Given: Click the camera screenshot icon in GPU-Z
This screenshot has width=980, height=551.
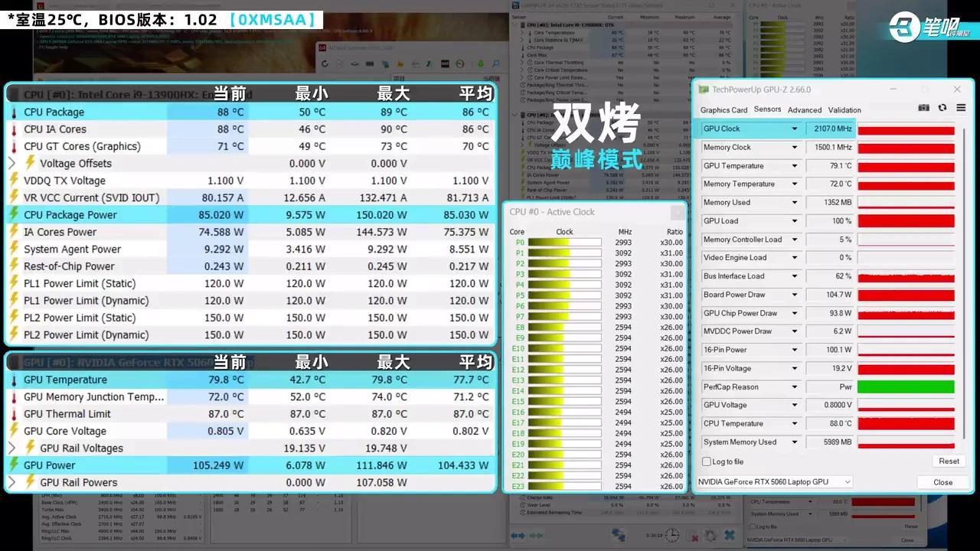Looking at the screenshot, I should (924, 107).
